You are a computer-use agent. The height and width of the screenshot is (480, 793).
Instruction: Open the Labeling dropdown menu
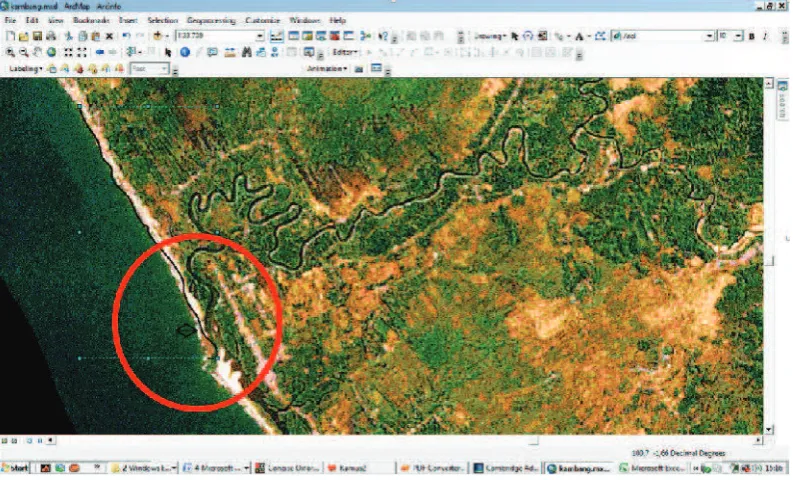(x=26, y=69)
